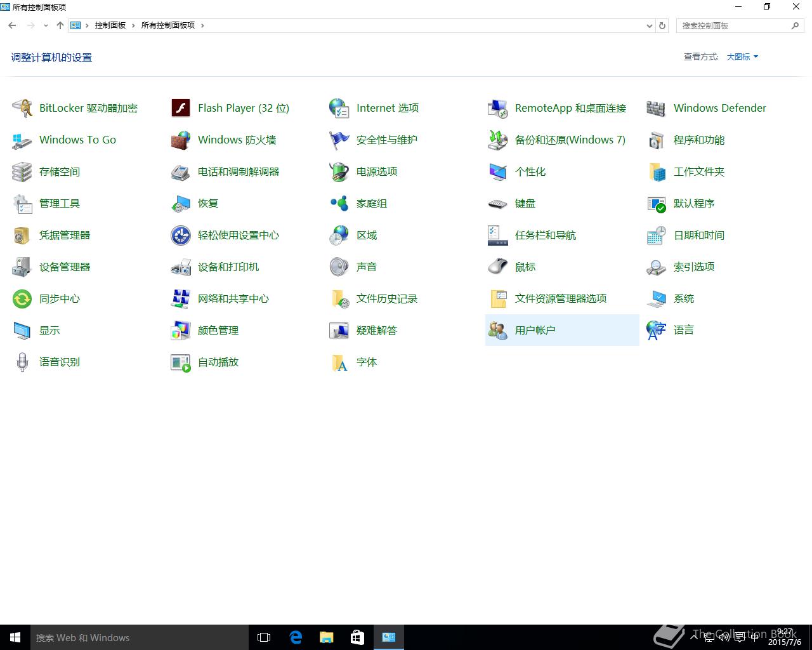
Task: Click the 显示 link
Action: 49,330
